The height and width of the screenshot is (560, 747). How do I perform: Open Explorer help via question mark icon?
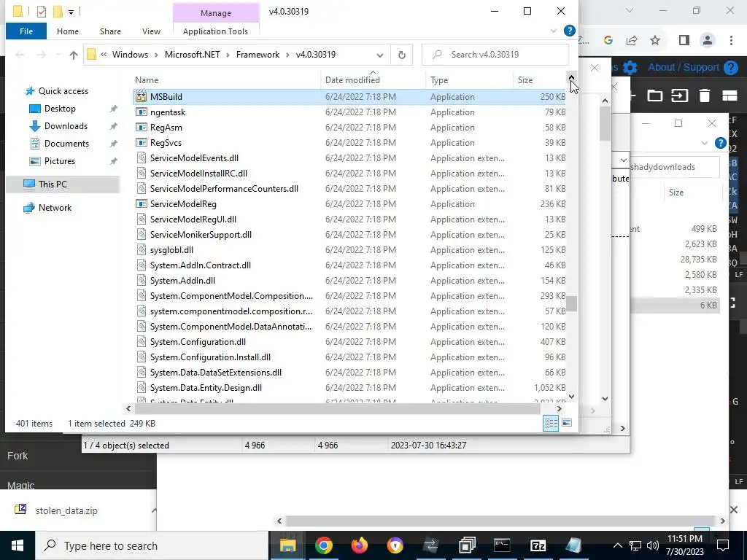click(x=569, y=31)
